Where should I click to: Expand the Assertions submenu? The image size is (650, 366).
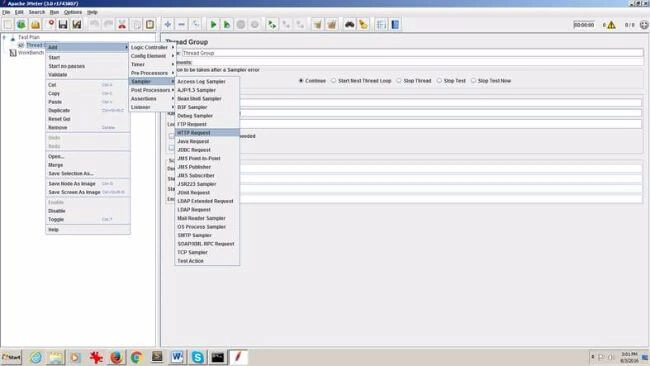(152, 99)
